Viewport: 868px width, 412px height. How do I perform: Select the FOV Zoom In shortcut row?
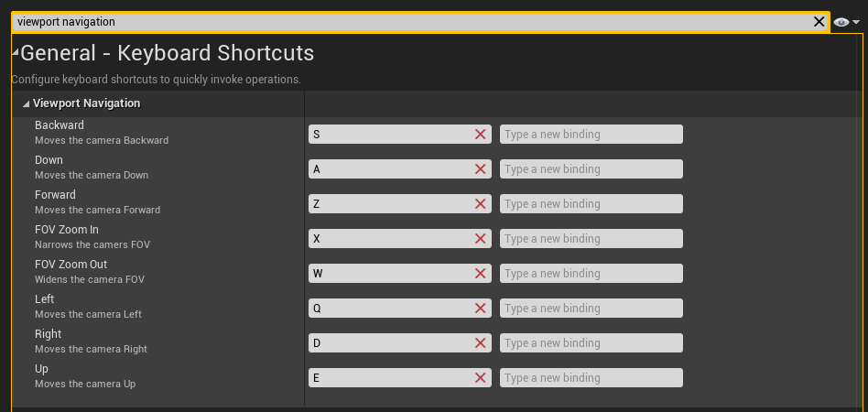(66, 230)
